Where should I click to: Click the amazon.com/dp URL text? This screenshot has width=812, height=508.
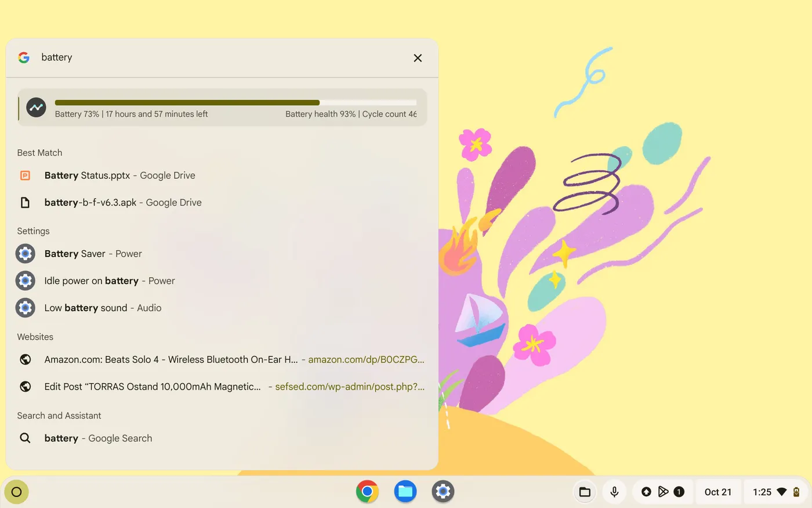(366, 359)
